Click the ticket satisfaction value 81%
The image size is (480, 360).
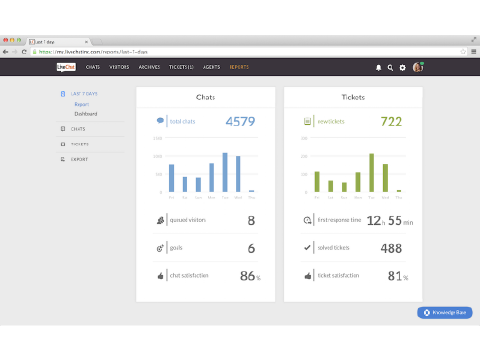398,276
